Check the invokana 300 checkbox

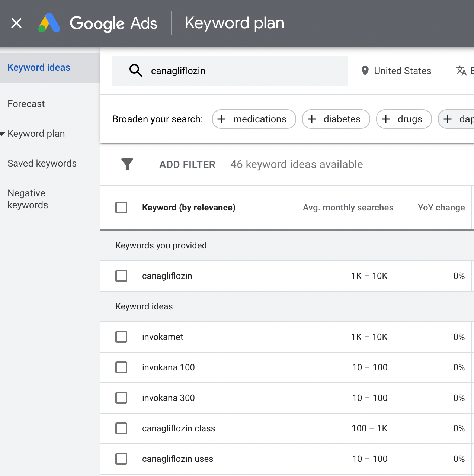click(x=121, y=398)
